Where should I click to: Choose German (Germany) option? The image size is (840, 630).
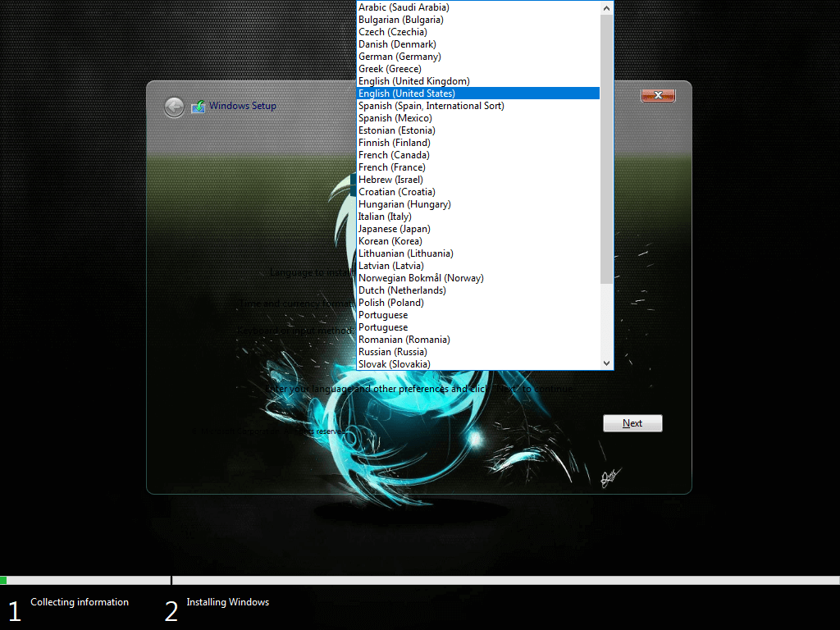point(478,57)
